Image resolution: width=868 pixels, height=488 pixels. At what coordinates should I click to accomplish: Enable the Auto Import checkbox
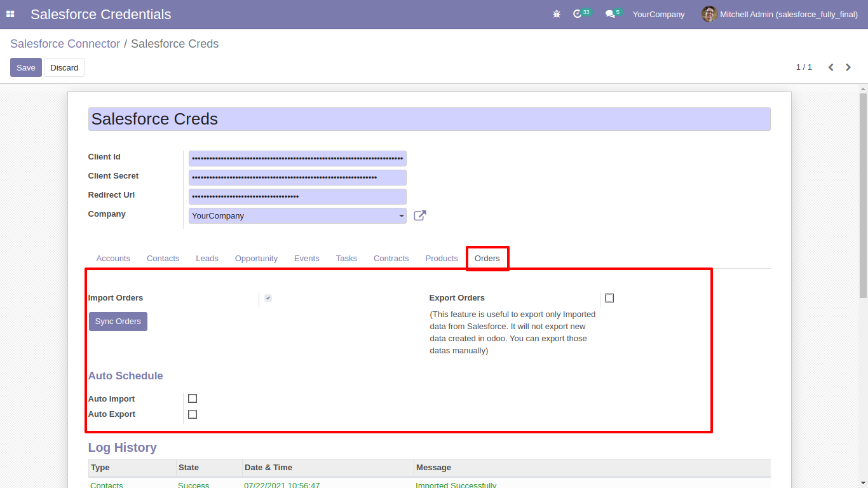coord(193,398)
